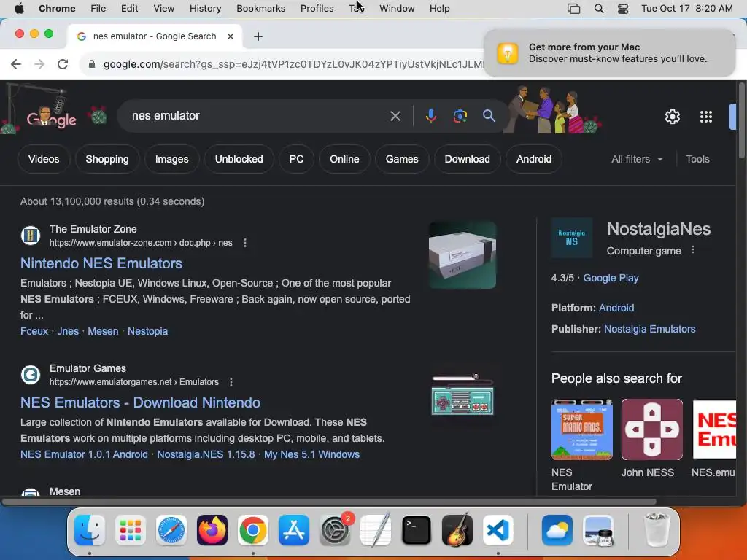The width and height of the screenshot is (747, 560).
Task: Click the Get more from your Mac notification
Action: tap(609, 52)
